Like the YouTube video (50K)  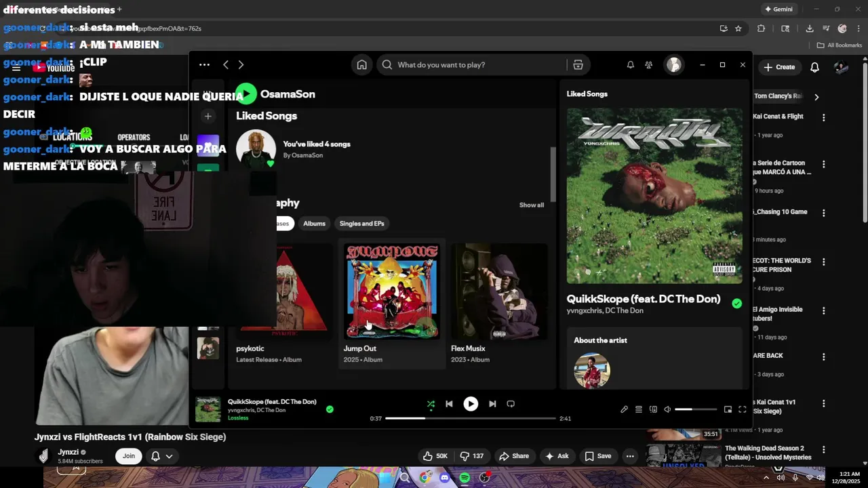click(435, 456)
